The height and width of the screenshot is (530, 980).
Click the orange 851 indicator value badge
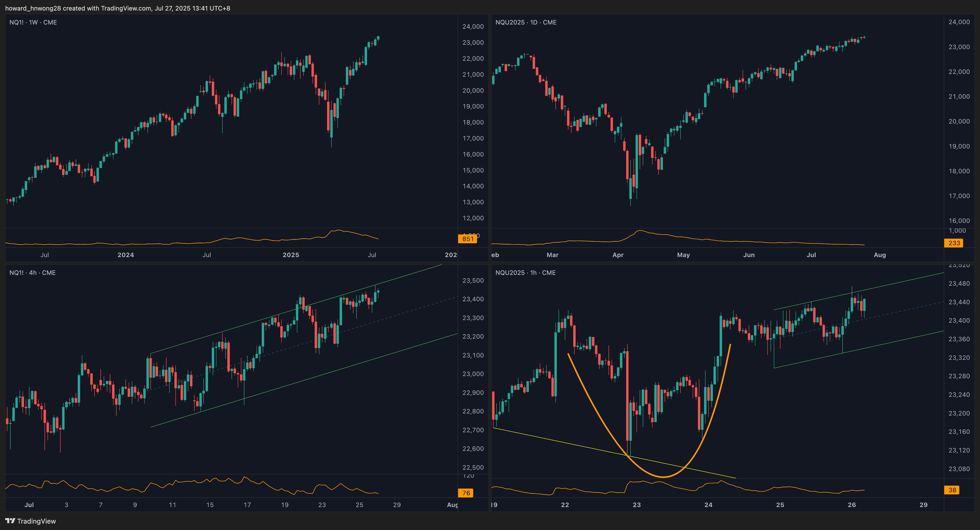click(x=468, y=239)
